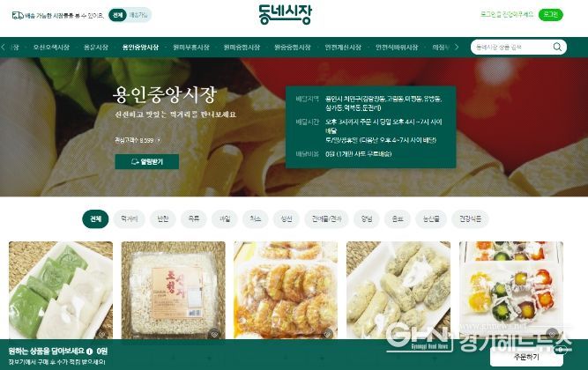This screenshot has width=588, height=370.
Task: Select the 전체 category pill
Action: click(x=95, y=218)
